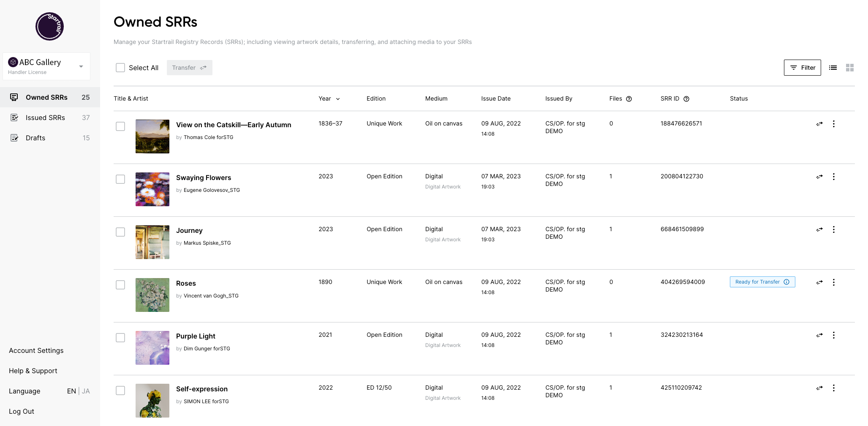
Task: Click the Edition column header
Action: [x=376, y=98]
